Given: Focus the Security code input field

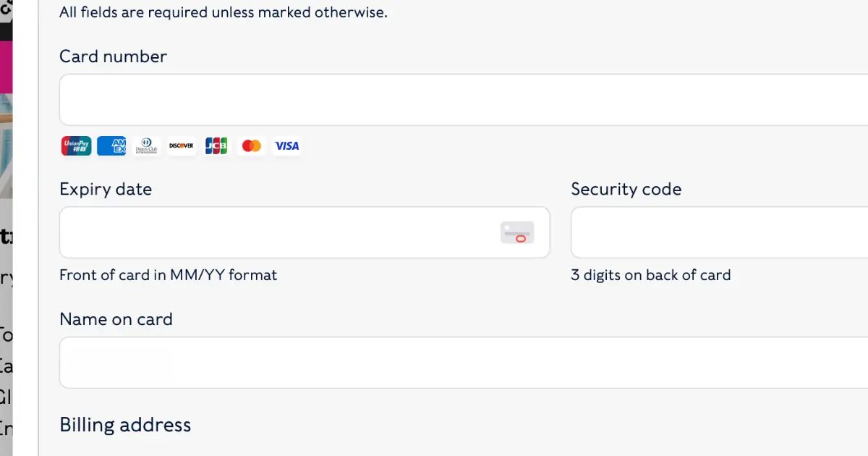Looking at the screenshot, I should coord(720,232).
